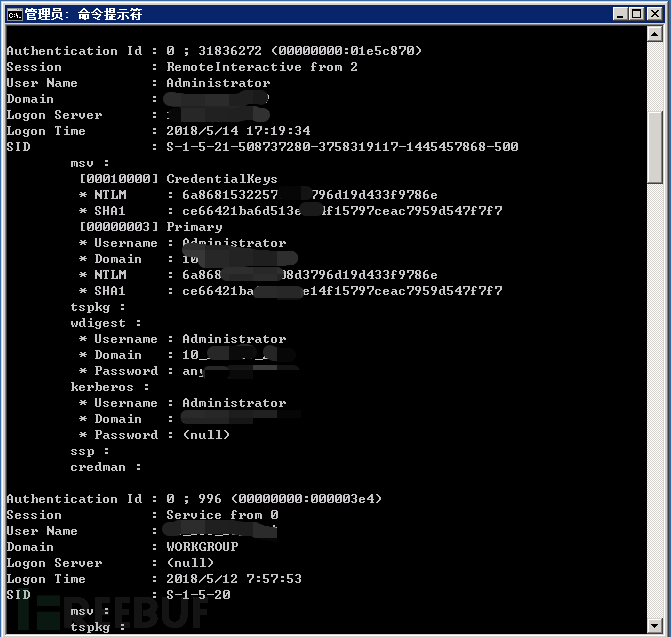The image size is (671, 637).
Task: Click the kerberos Password (null) value
Action: pos(206,435)
